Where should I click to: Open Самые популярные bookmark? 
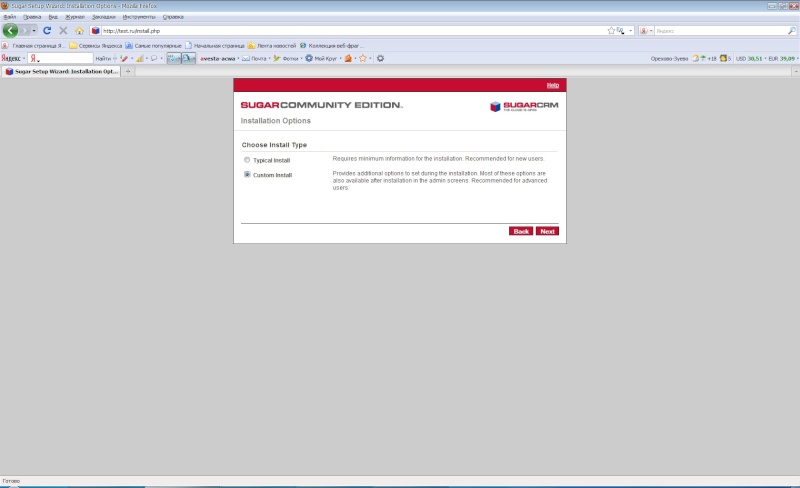coord(153,45)
